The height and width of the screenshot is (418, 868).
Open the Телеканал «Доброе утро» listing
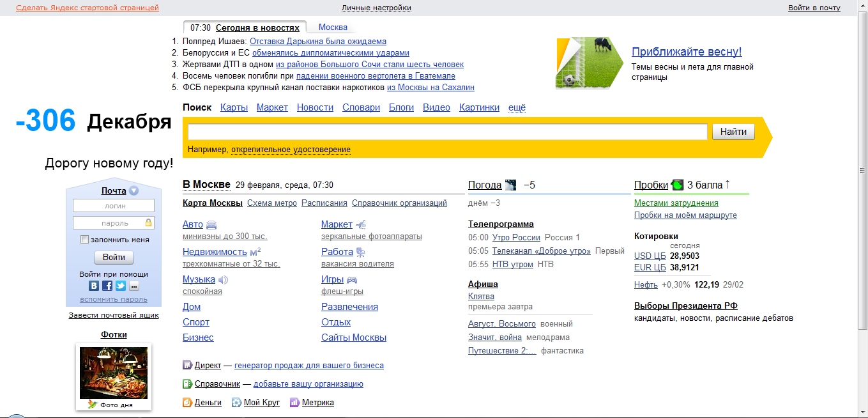542,251
